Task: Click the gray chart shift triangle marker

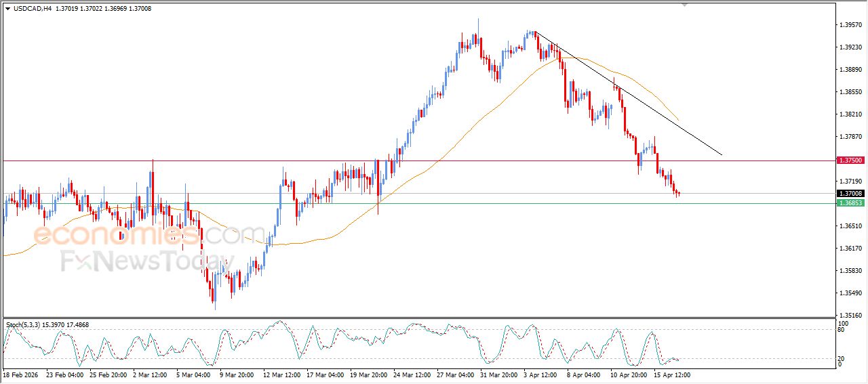Action: coord(685,4)
